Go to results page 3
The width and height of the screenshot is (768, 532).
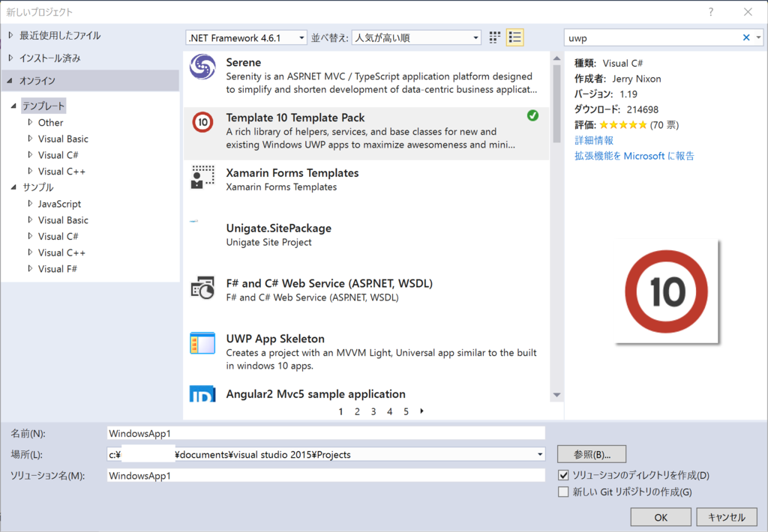373,411
